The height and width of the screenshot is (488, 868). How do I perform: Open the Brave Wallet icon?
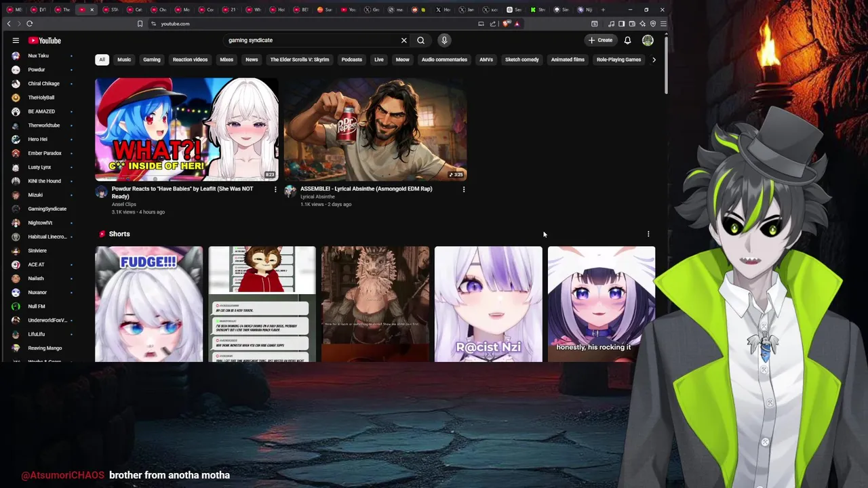[632, 24]
